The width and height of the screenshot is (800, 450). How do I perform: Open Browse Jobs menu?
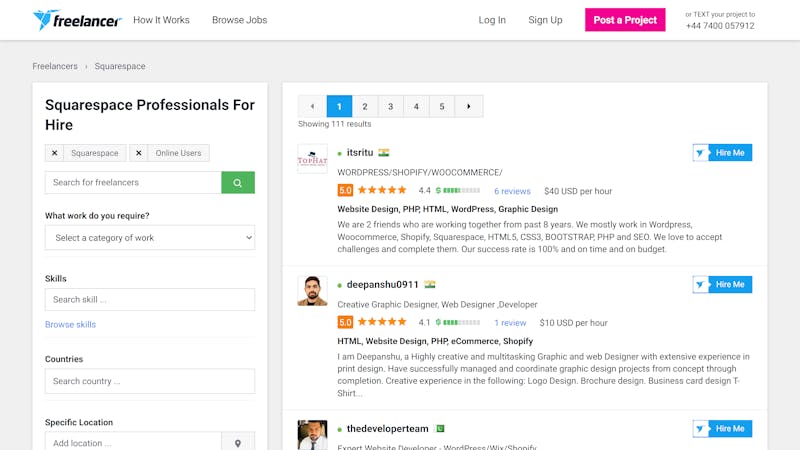239,20
